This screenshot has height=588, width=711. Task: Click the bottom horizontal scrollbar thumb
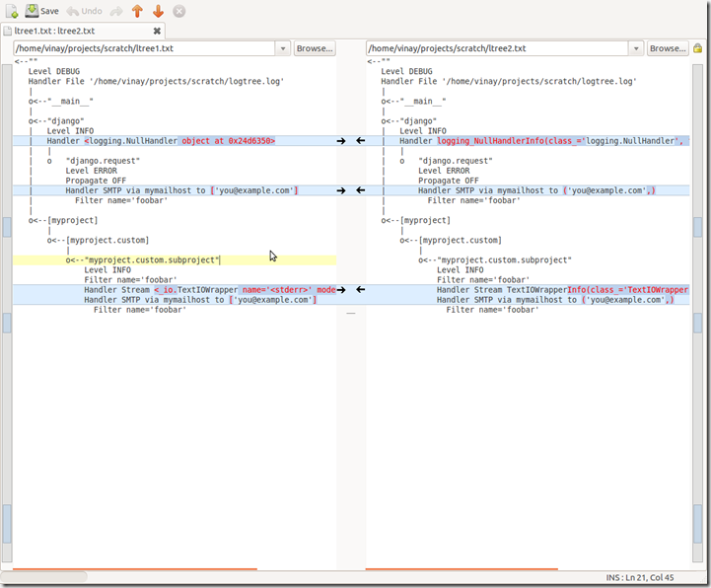tap(44, 577)
